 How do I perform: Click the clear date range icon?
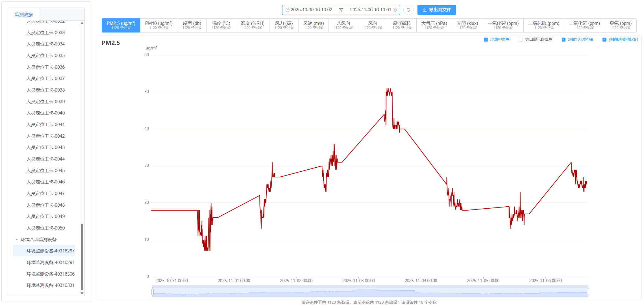point(395,10)
